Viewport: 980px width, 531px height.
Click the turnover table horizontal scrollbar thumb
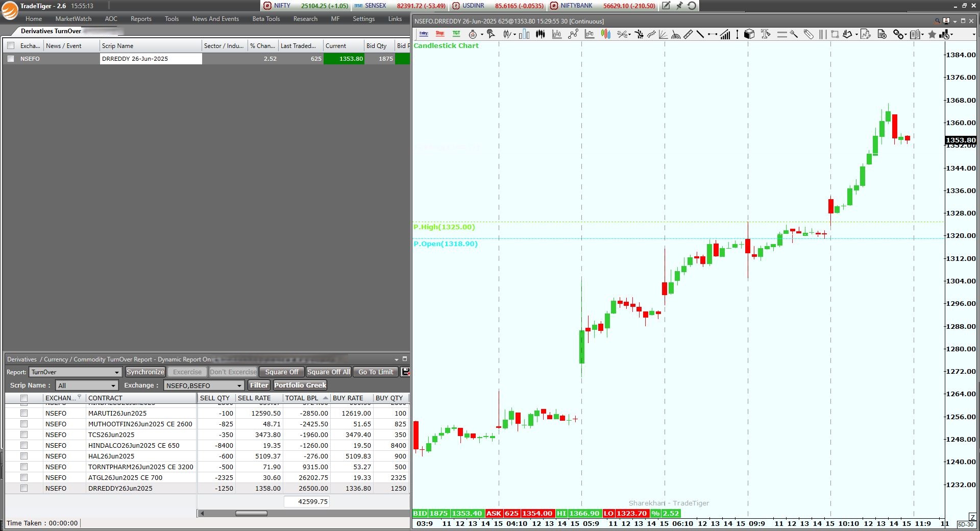click(x=251, y=513)
